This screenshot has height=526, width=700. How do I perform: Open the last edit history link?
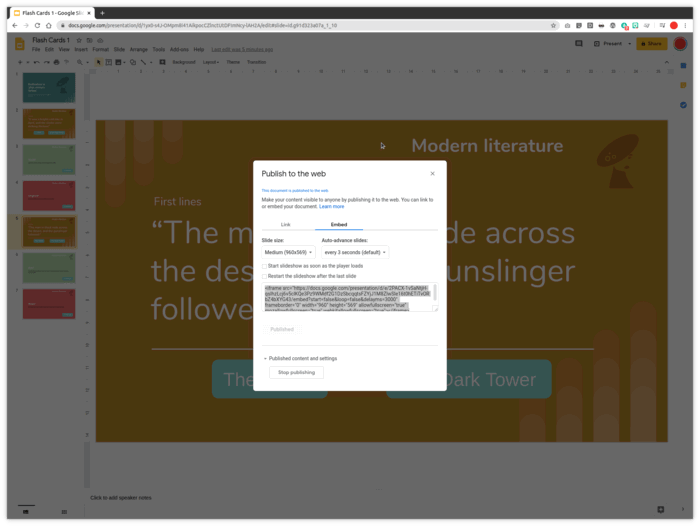(242, 50)
